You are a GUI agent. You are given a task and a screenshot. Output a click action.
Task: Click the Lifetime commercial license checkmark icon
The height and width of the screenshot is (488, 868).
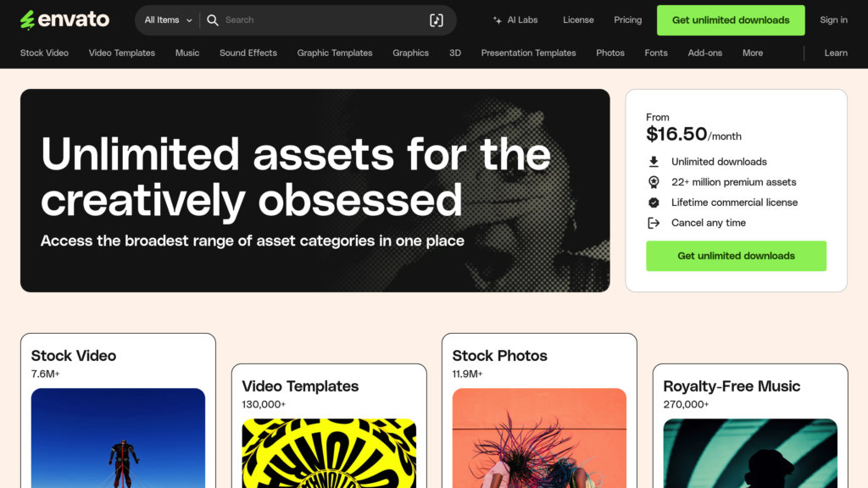[x=654, y=202]
